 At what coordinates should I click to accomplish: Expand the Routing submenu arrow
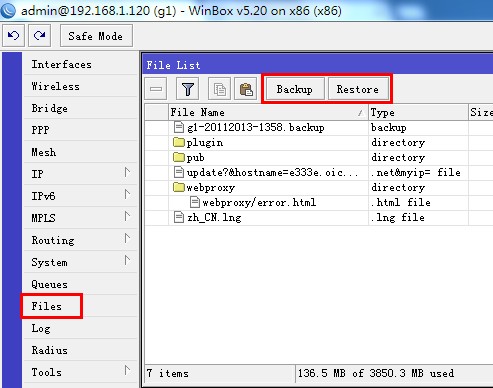[x=127, y=239]
